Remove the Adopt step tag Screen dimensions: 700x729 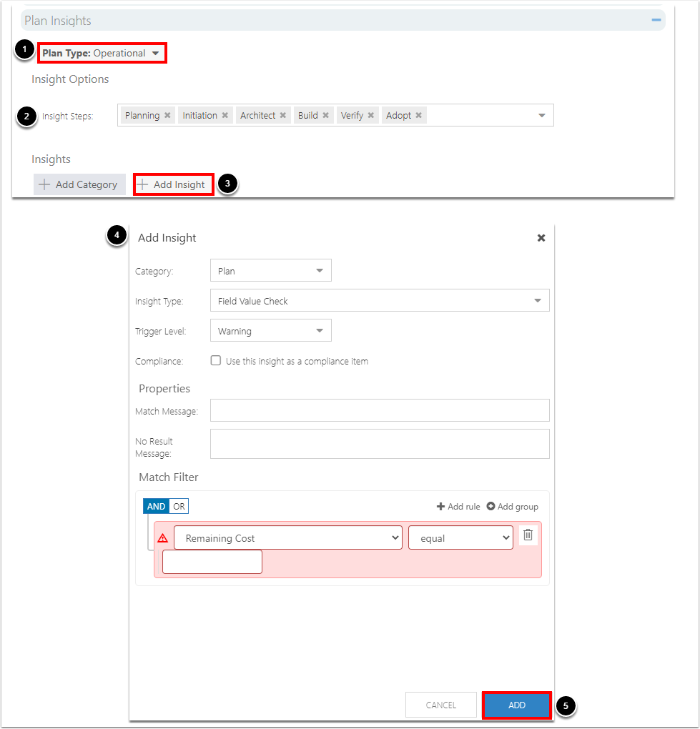(x=418, y=115)
